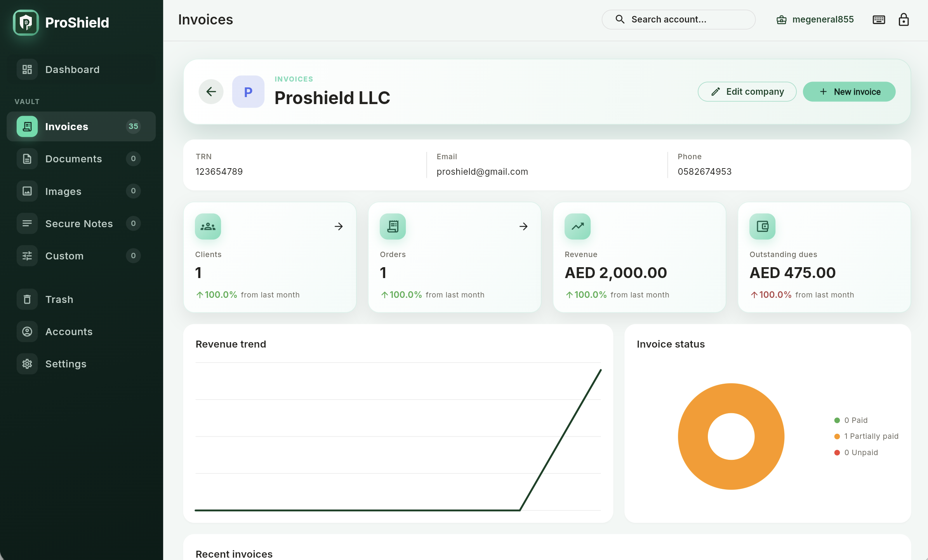
Task: Click the AED 475.00 outstanding dues value
Action: click(792, 273)
